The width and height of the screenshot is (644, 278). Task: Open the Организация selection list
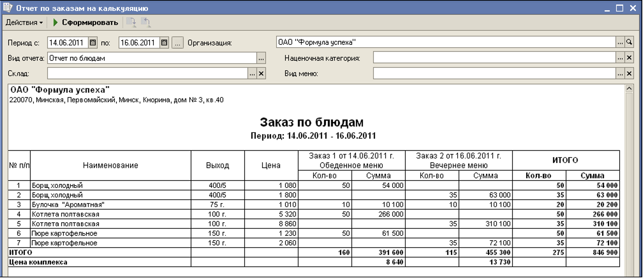coord(620,42)
